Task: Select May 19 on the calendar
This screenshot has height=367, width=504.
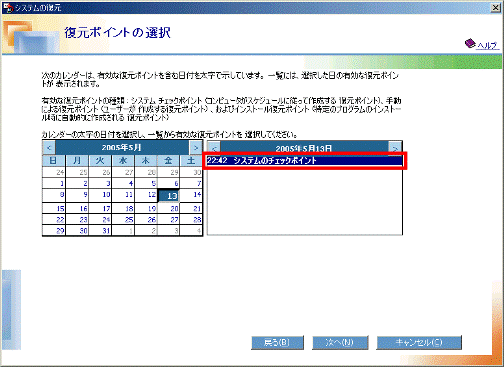Action: point(146,209)
